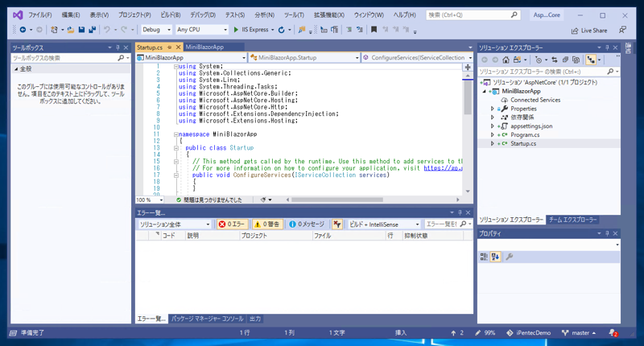Open the MiniBlazorApp project navigation dropdown
644x346 pixels.
[x=192, y=58]
